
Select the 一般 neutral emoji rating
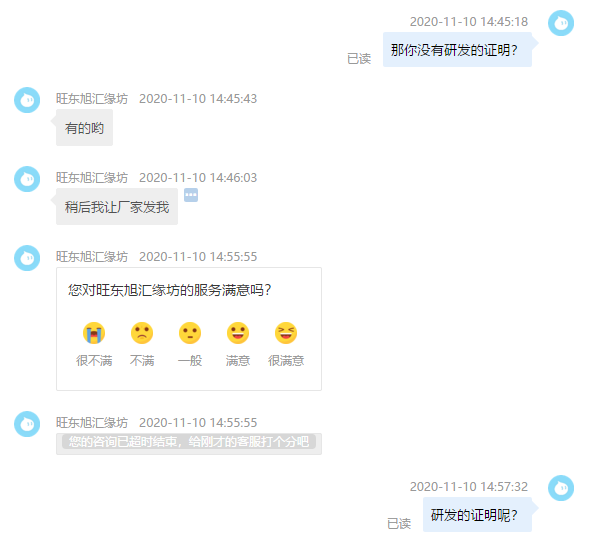190,333
